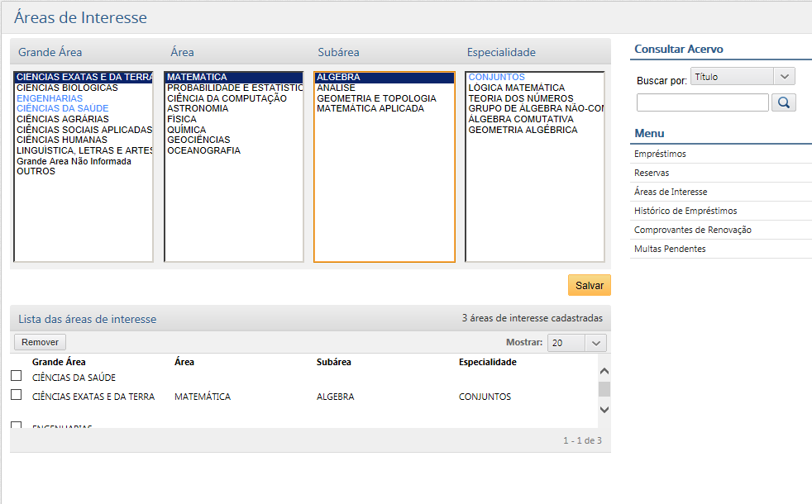Open Multas Pendentes in the side menu
The width and height of the screenshot is (812, 504).
coord(670,249)
